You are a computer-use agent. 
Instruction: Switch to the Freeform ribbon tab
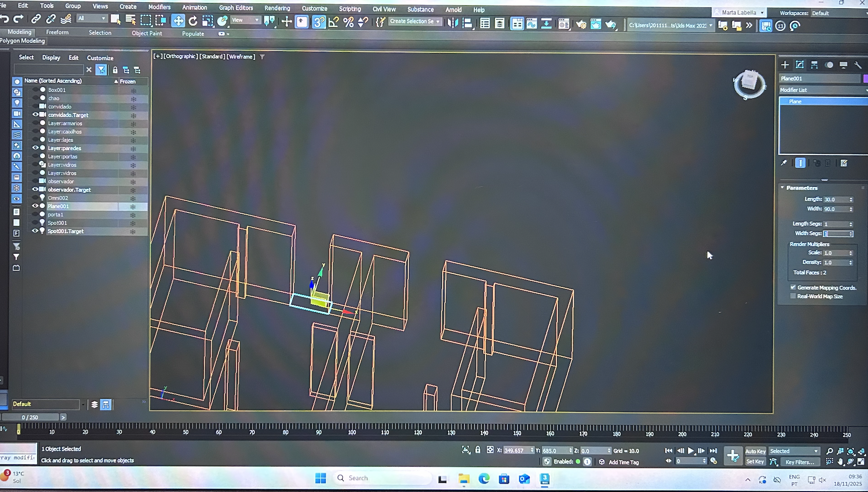click(x=57, y=32)
